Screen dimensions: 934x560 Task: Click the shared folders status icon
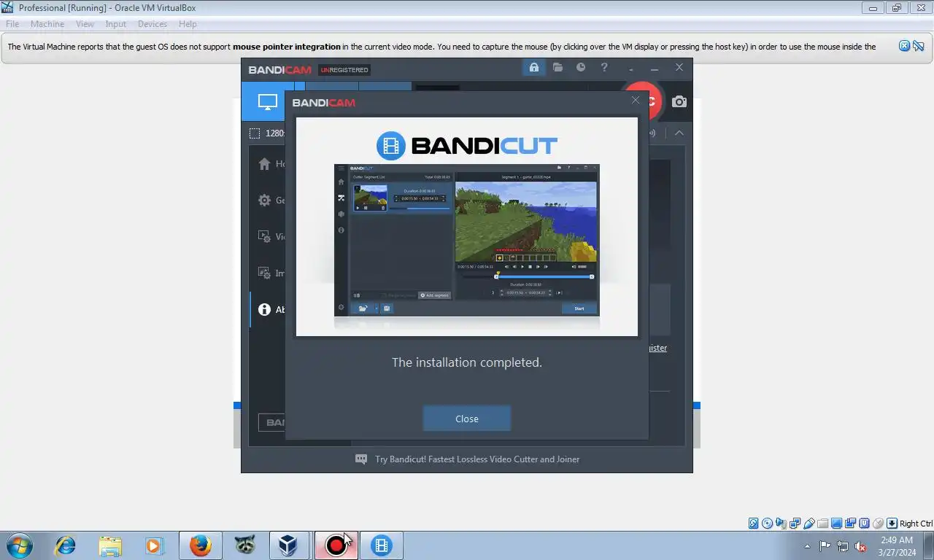[x=823, y=524]
